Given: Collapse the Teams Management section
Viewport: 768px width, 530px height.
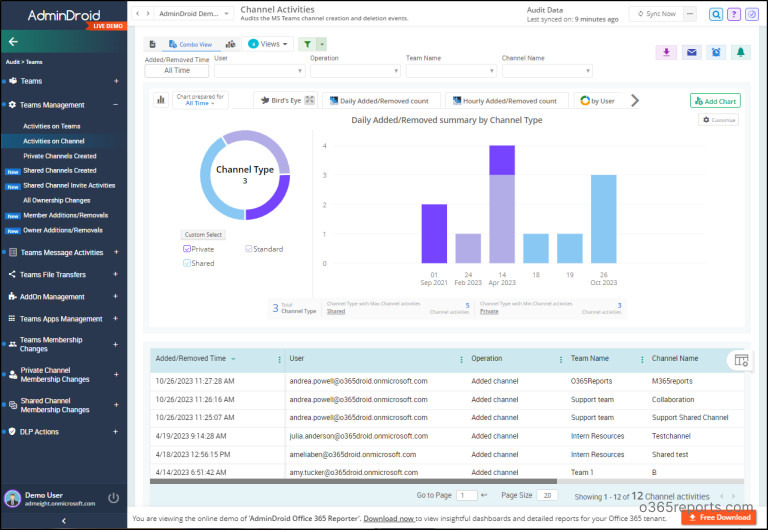Looking at the screenshot, I should pos(116,104).
